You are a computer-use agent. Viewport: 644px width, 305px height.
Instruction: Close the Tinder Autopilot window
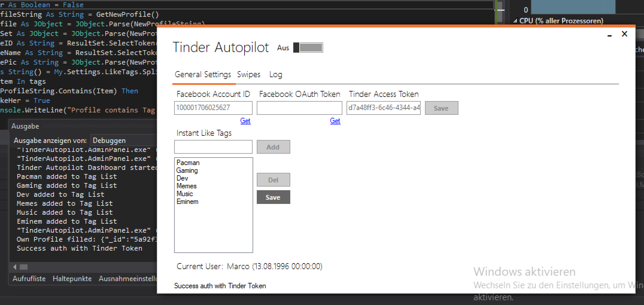(624, 34)
